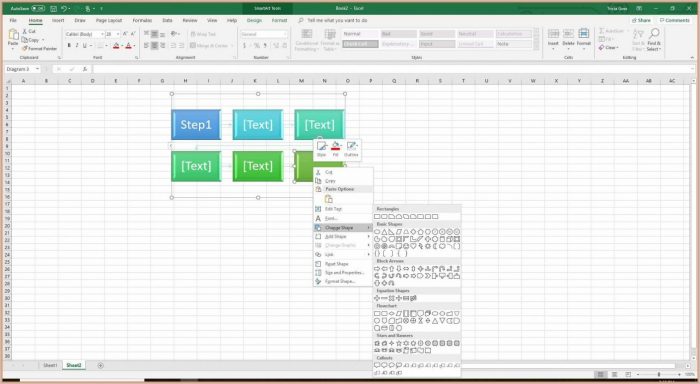Click the Comments button
This screenshot has height=384, width=700.
674,21
